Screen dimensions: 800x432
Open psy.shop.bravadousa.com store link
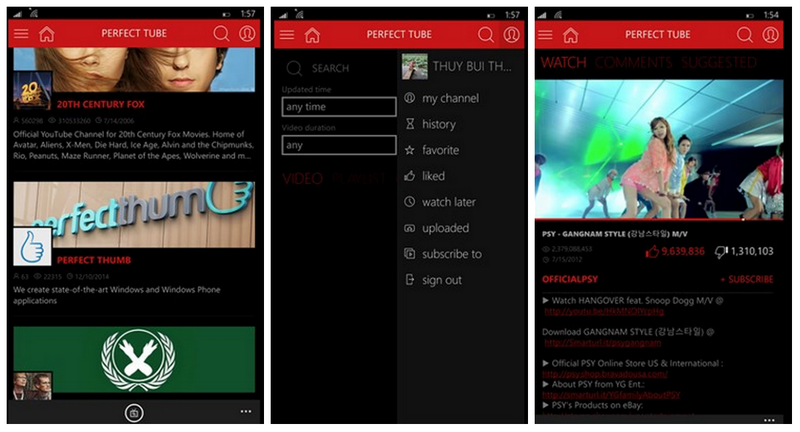[x=605, y=374]
